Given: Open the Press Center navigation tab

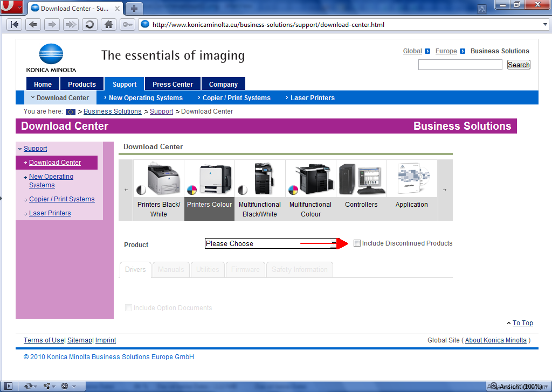Looking at the screenshot, I should 173,85.
